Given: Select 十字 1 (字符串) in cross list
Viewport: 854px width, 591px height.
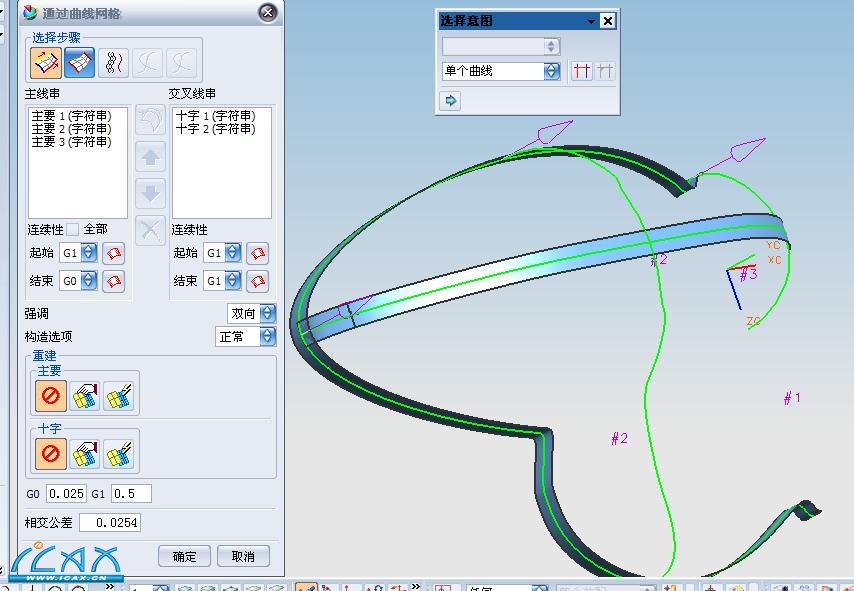Looking at the screenshot, I should pyautogui.click(x=215, y=116).
